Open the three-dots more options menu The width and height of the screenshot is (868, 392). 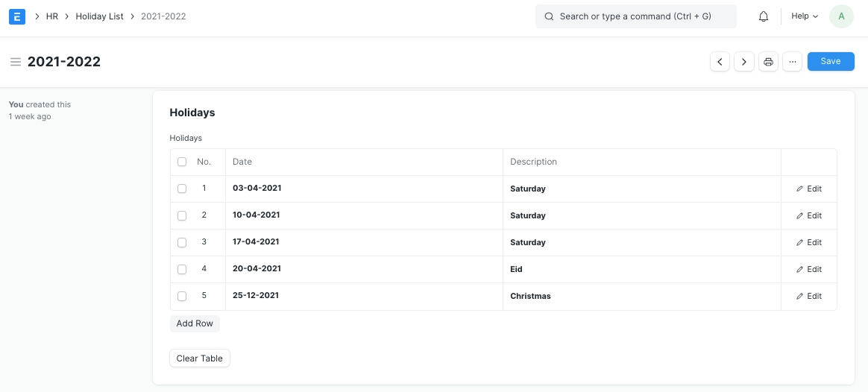point(793,62)
